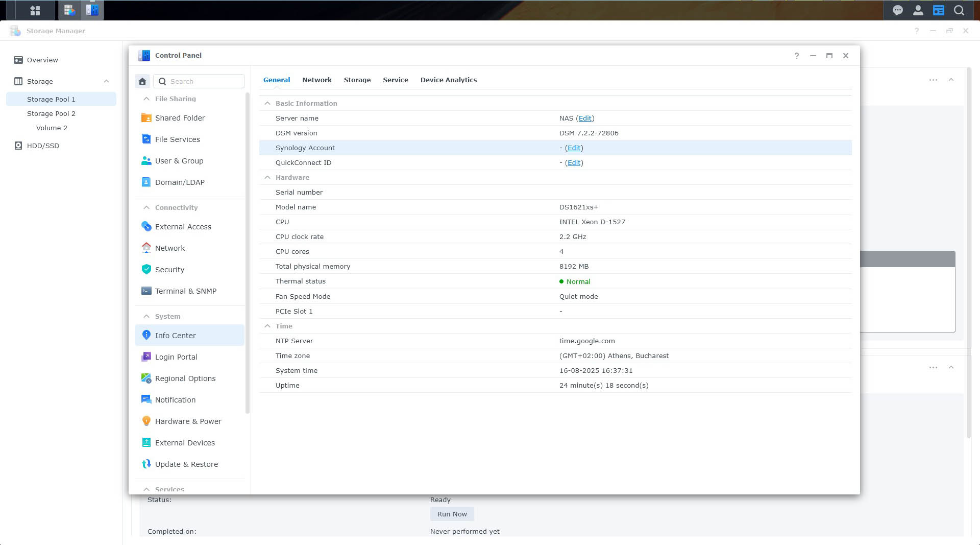Open Storage Manager help question mark
Viewport: 980px width, 545px height.
(x=916, y=31)
